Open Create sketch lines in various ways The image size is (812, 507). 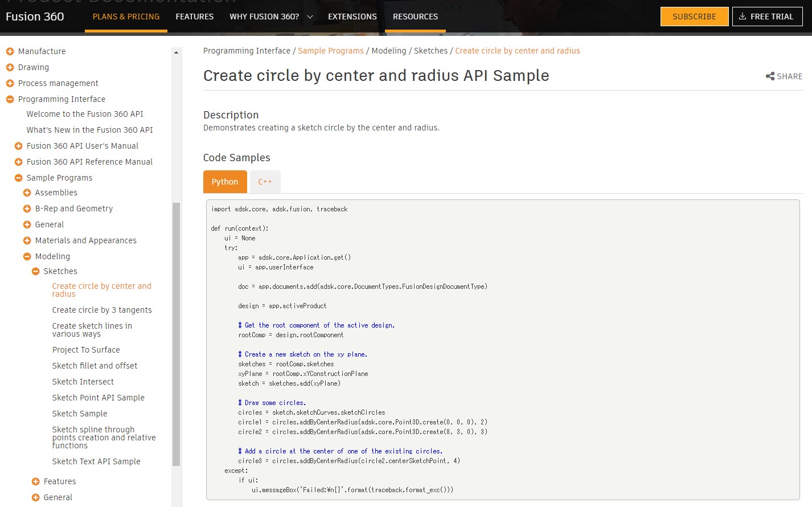pos(92,330)
